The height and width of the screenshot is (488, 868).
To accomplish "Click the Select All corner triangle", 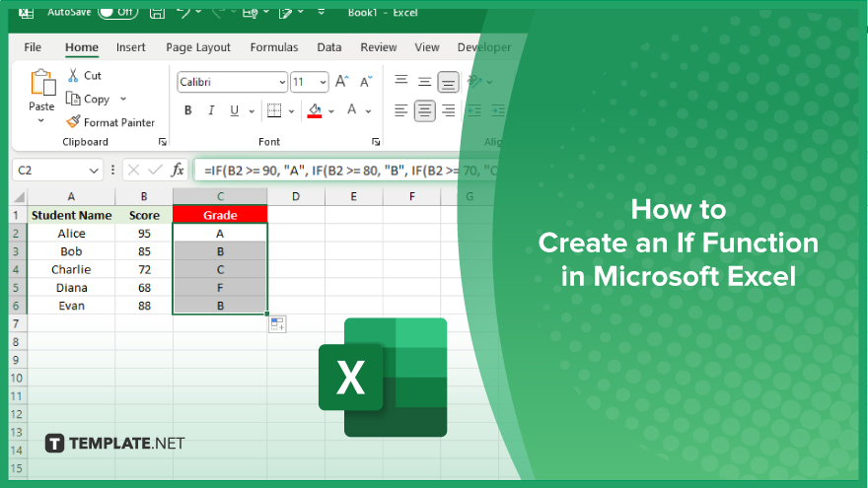I will click(20, 196).
